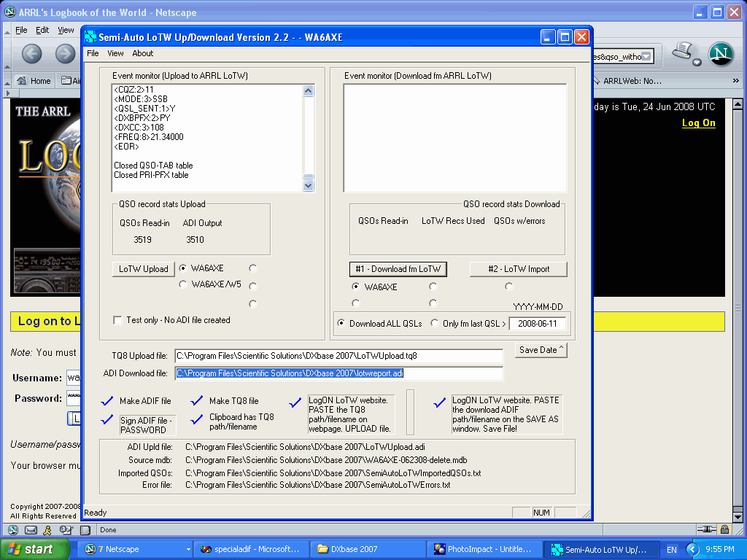Open the Mail envelope icon in Netscape status bar
This screenshot has height=560, width=747.
point(31,529)
